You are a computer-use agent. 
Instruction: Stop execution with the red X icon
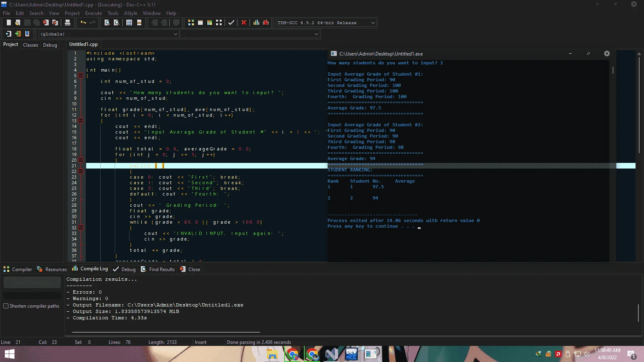244,23
